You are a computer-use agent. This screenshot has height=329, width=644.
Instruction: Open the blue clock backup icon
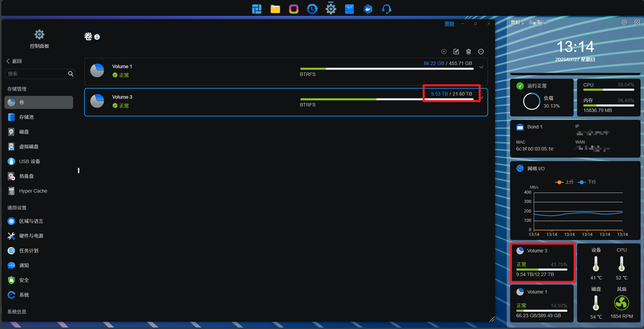[312, 9]
